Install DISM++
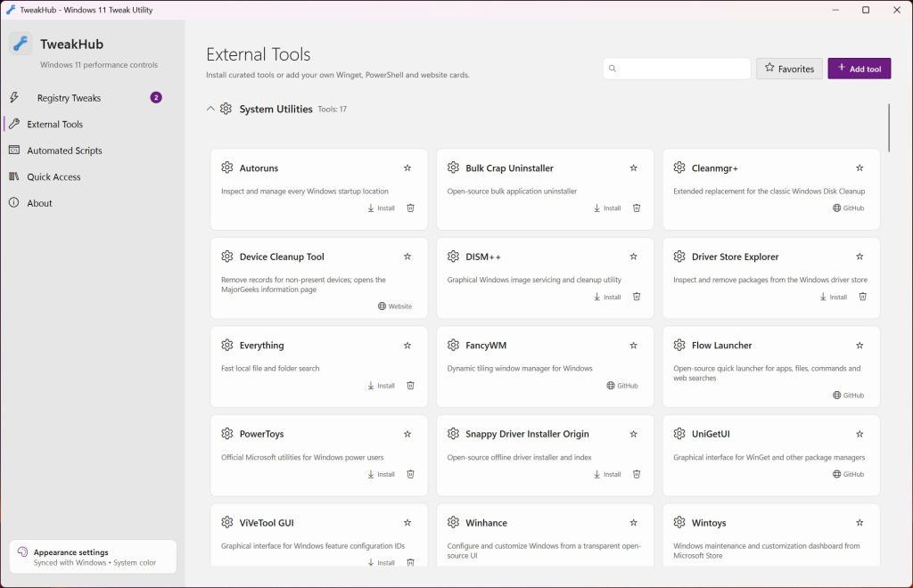This screenshot has width=913, height=588. [x=607, y=297]
